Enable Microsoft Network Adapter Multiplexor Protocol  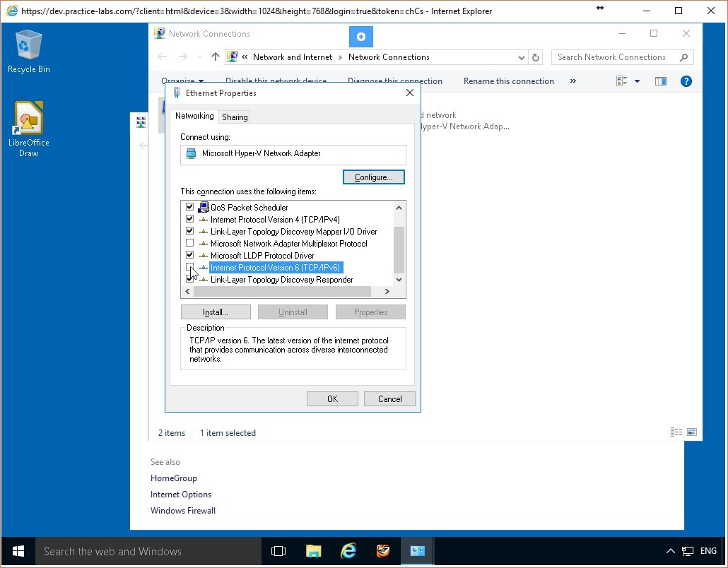[189, 243]
